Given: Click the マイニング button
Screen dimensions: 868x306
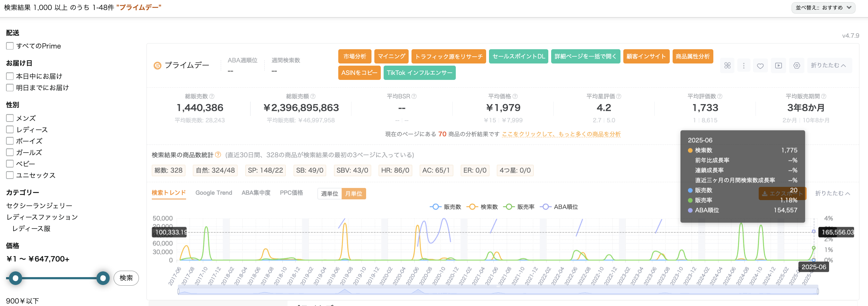Looking at the screenshot, I should point(391,56).
